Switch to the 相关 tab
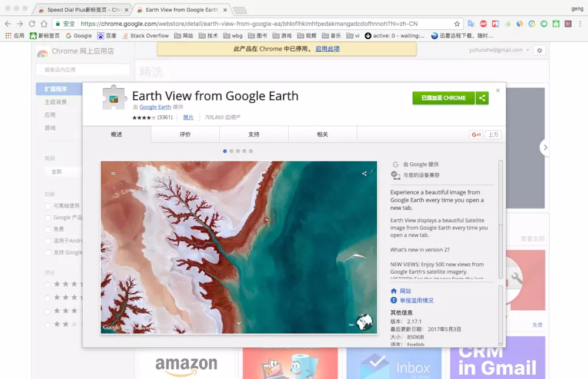Viewport: 588px width, 379px height. click(322, 134)
